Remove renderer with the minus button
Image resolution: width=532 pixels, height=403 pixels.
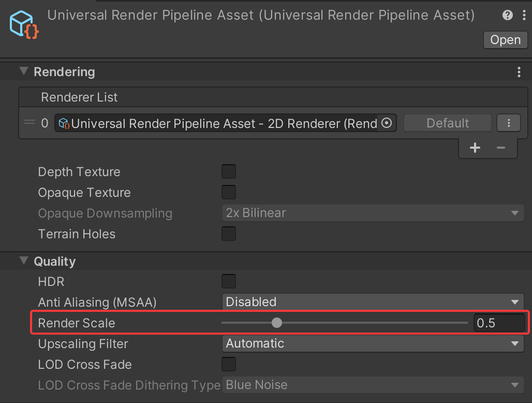pyautogui.click(x=500, y=148)
